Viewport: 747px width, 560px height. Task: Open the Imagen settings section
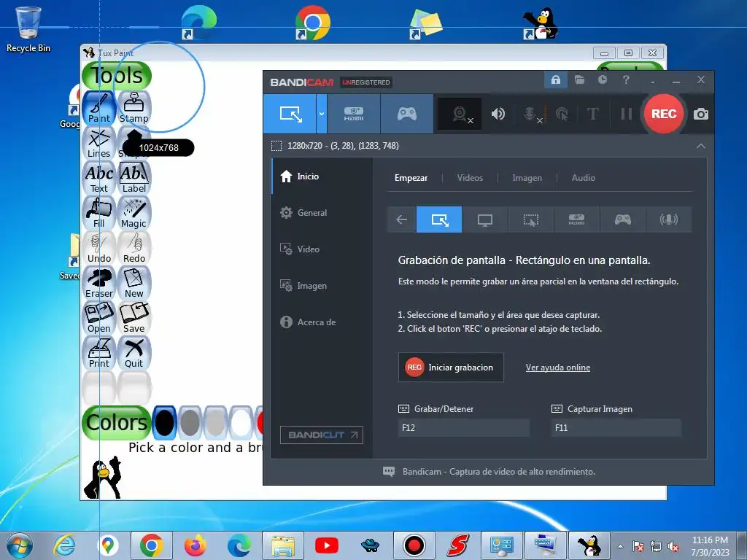click(322, 286)
